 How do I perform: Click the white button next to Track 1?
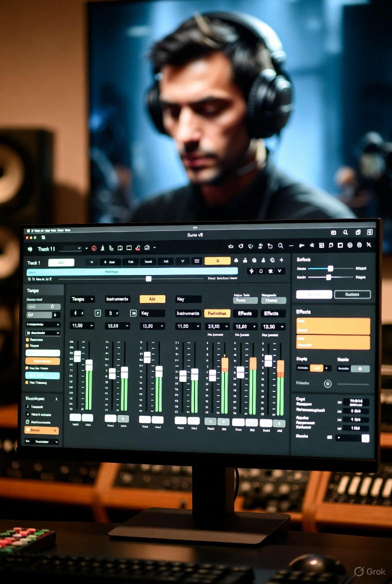click(61, 262)
